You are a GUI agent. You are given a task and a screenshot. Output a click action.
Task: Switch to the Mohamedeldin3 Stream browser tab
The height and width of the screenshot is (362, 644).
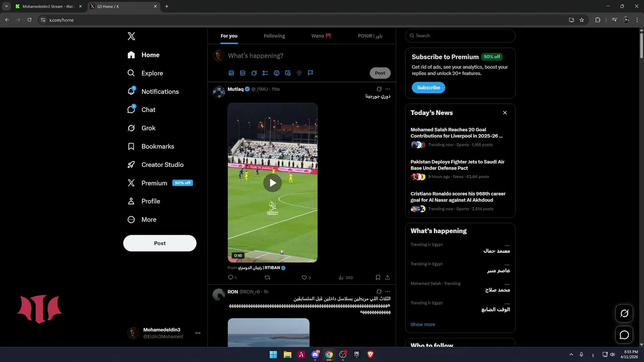(x=48, y=7)
